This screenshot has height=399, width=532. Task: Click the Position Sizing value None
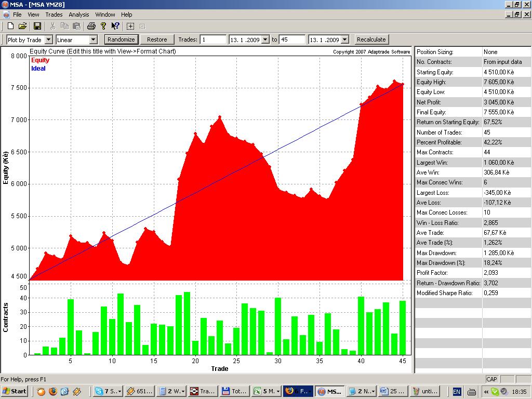(490, 52)
